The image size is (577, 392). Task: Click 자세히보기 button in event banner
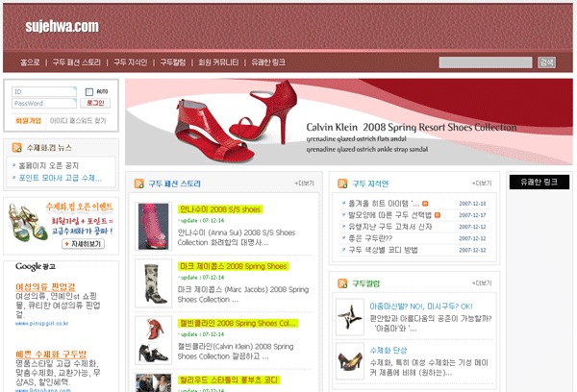pos(83,244)
